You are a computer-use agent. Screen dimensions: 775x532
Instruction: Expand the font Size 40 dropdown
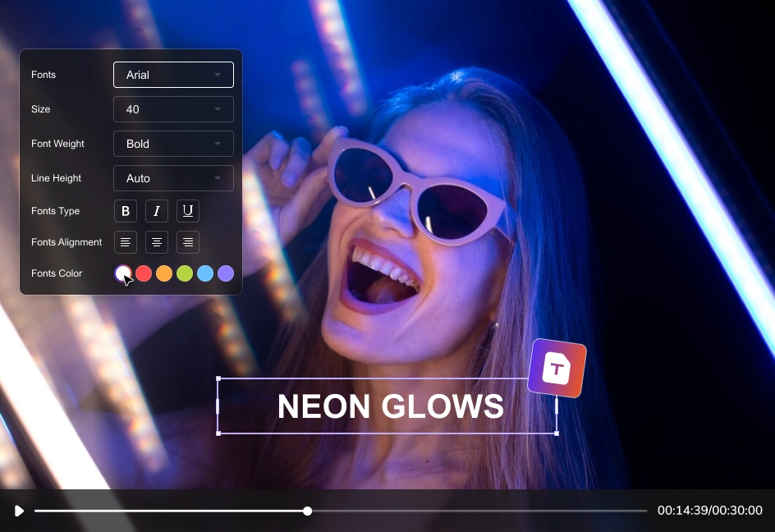click(173, 109)
